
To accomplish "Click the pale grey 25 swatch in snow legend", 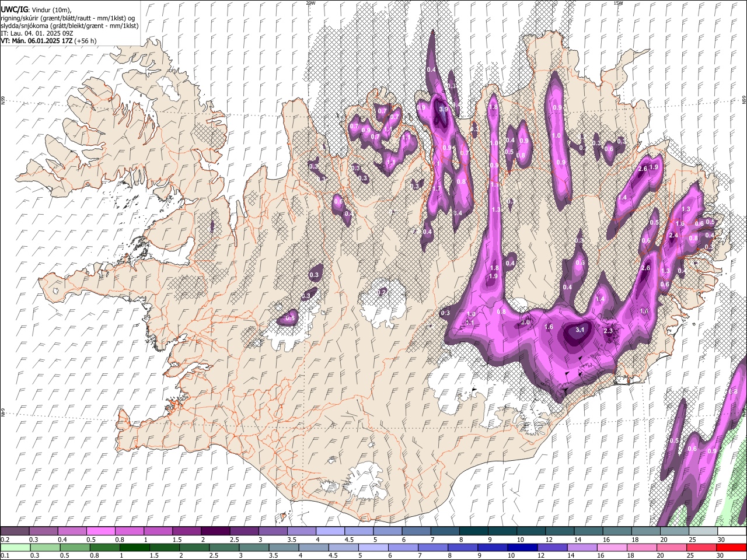I will click(x=703, y=531).
